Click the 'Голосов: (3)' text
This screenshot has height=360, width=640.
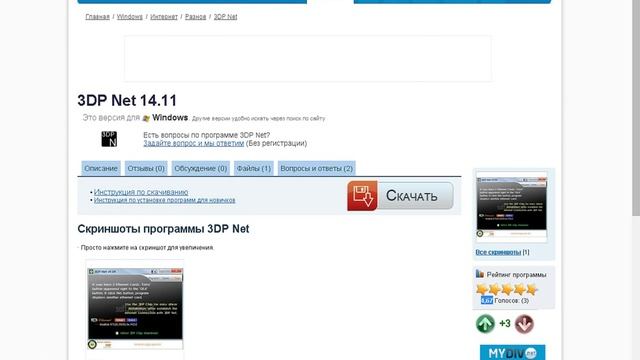(x=511, y=300)
